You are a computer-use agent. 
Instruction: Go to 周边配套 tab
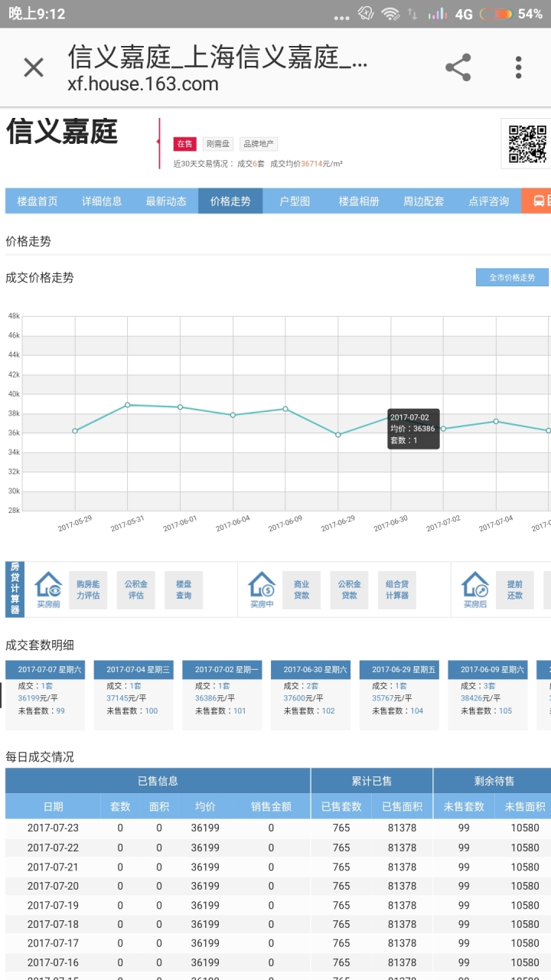tap(423, 201)
